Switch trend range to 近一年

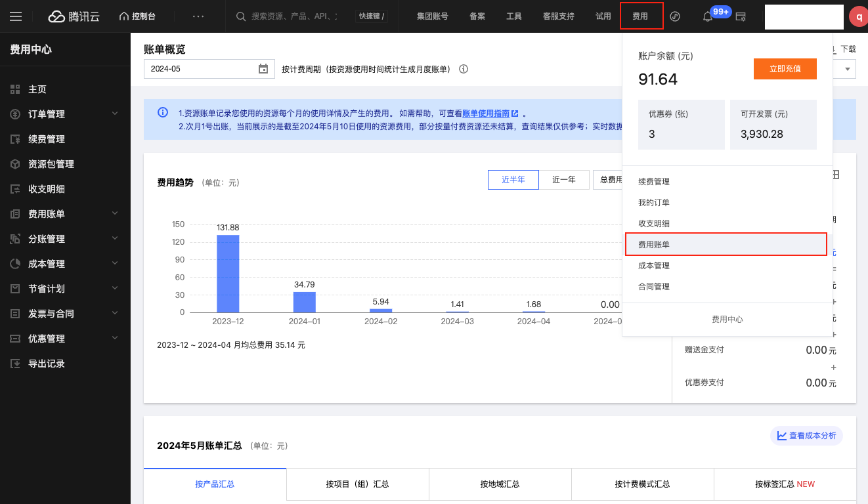click(x=563, y=180)
